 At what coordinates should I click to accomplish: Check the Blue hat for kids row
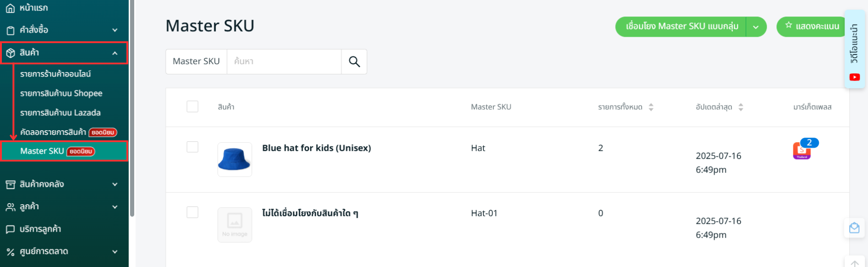point(192,147)
